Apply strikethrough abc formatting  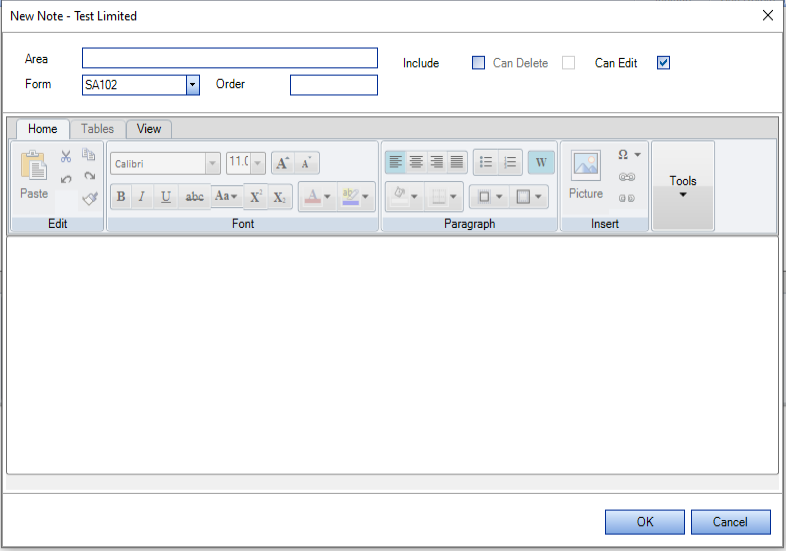[x=194, y=196]
